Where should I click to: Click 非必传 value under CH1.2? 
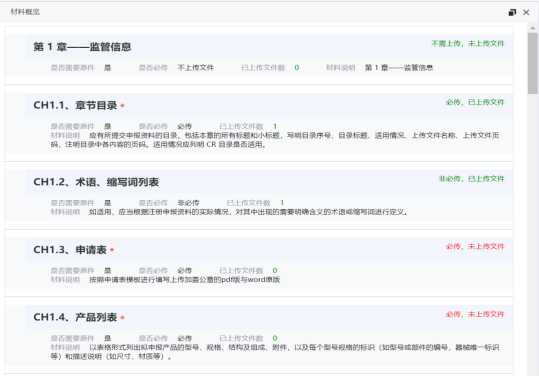(188, 203)
